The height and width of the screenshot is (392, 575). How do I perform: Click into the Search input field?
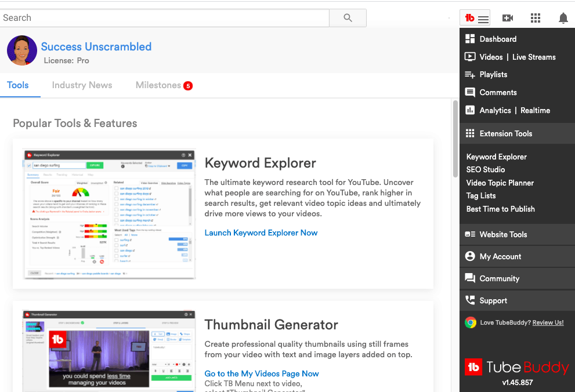[165, 18]
